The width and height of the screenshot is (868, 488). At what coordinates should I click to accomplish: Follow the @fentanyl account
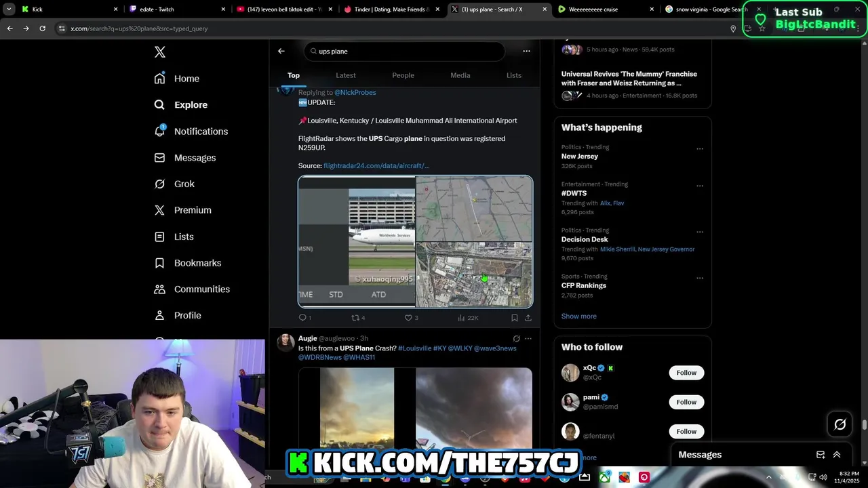pyautogui.click(x=686, y=431)
